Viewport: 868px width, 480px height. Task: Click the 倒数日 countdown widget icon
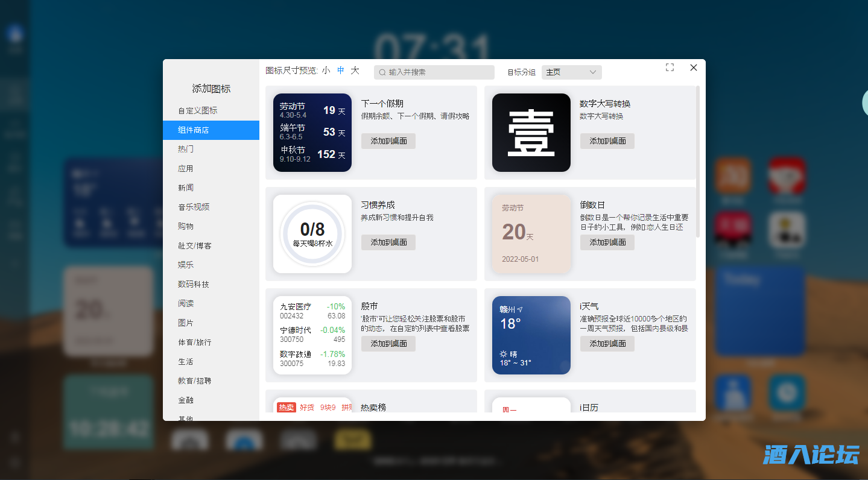(x=531, y=234)
